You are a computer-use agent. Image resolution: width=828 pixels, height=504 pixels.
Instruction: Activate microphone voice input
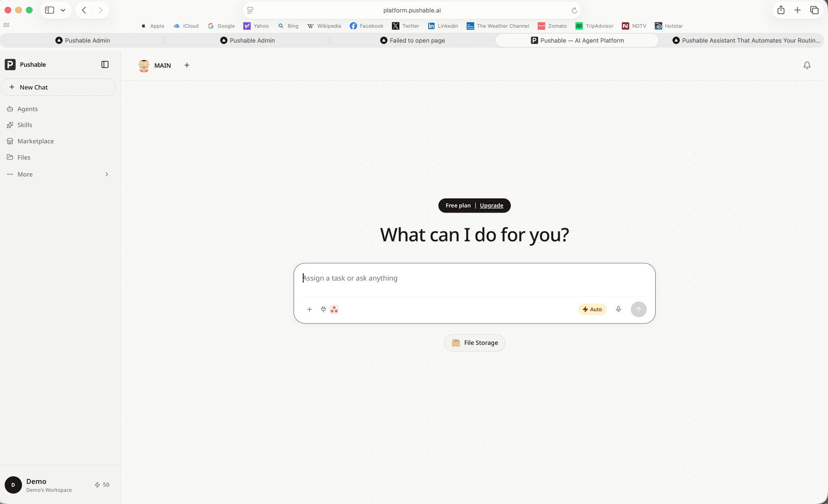[618, 309]
